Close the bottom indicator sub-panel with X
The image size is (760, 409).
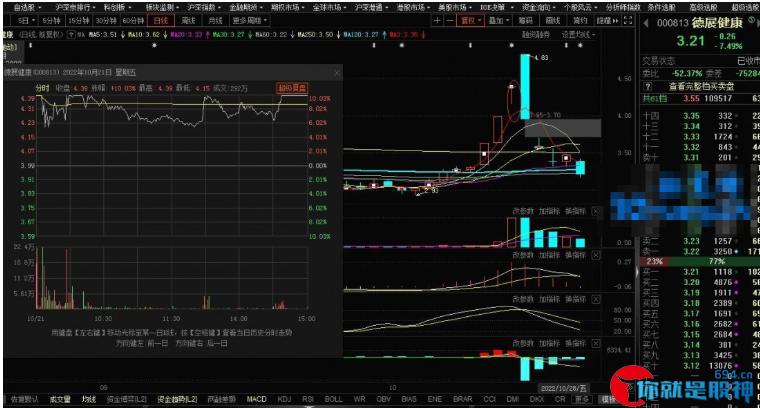point(596,344)
